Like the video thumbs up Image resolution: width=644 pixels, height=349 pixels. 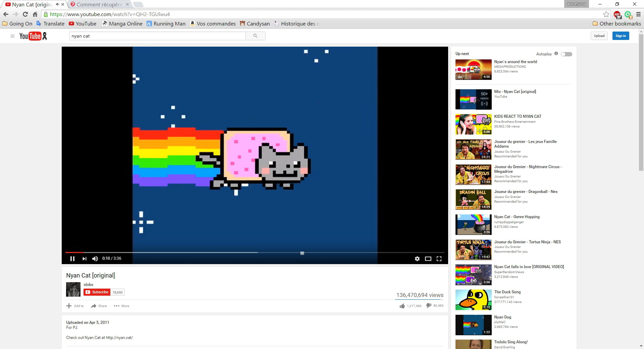pyautogui.click(x=402, y=306)
